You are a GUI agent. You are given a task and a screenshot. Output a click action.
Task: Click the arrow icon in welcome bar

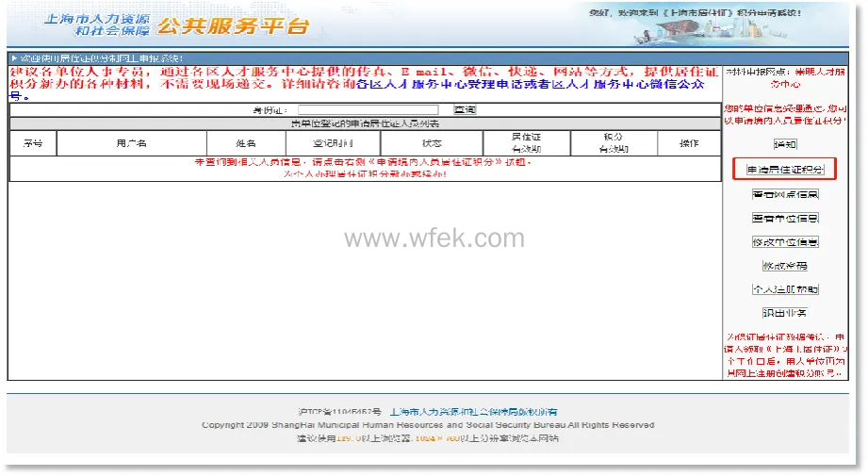point(13,58)
